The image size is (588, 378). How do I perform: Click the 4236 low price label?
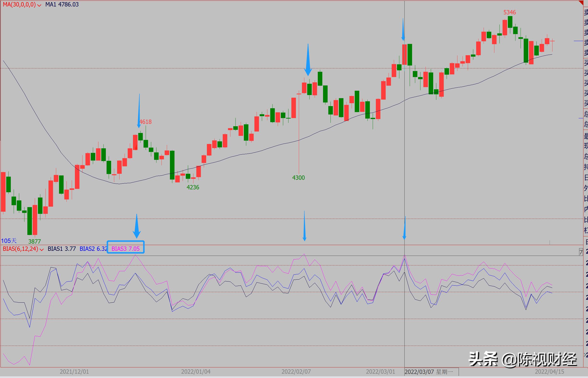[193, 187]
